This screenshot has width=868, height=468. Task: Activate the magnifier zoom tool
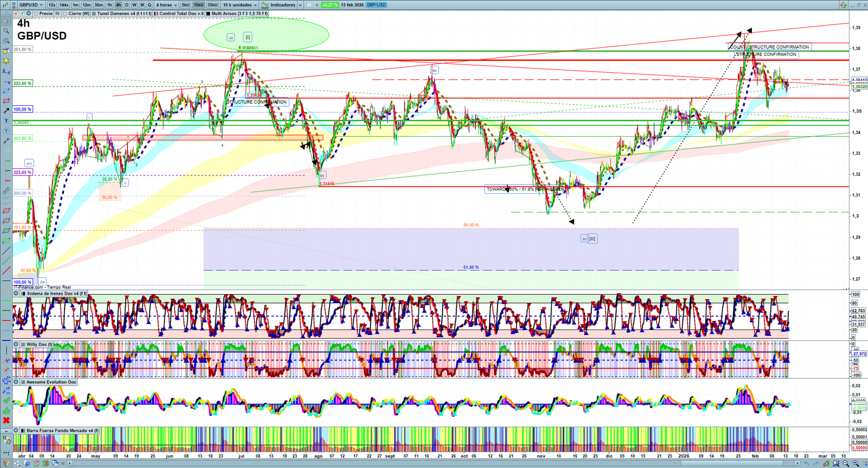(x=6, y=31)
